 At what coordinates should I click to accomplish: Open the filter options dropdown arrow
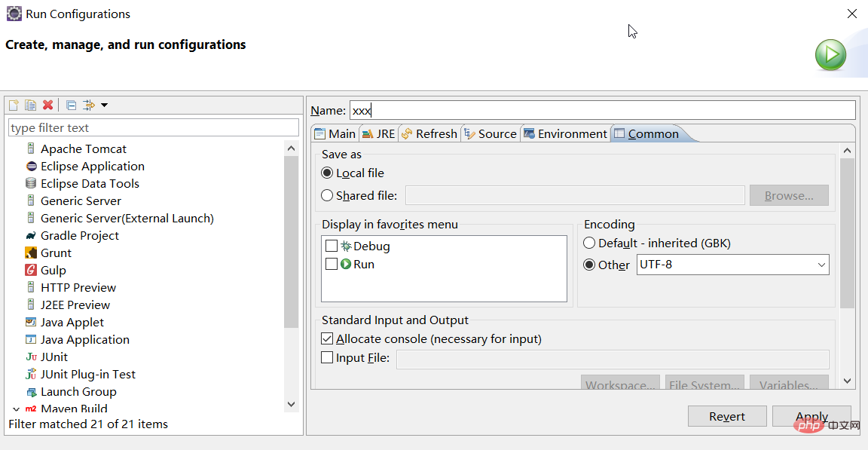coord(105,106)
